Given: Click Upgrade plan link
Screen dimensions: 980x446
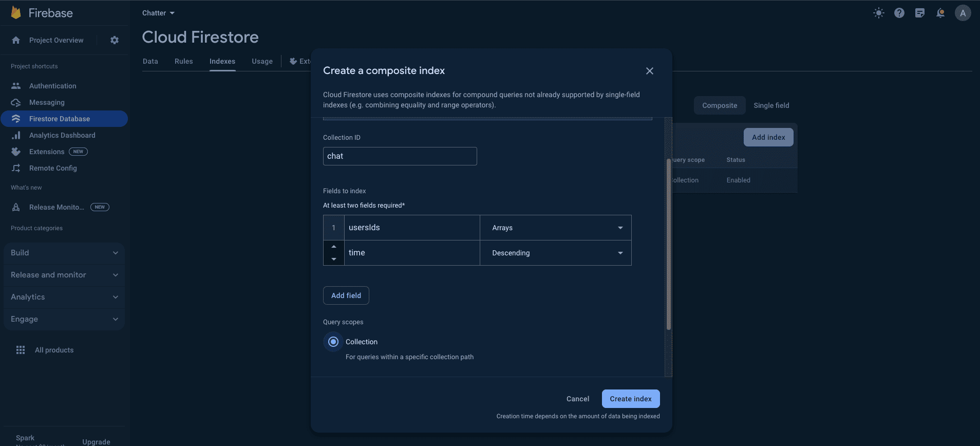Looking at the screenshot, I should pos(96,442).
